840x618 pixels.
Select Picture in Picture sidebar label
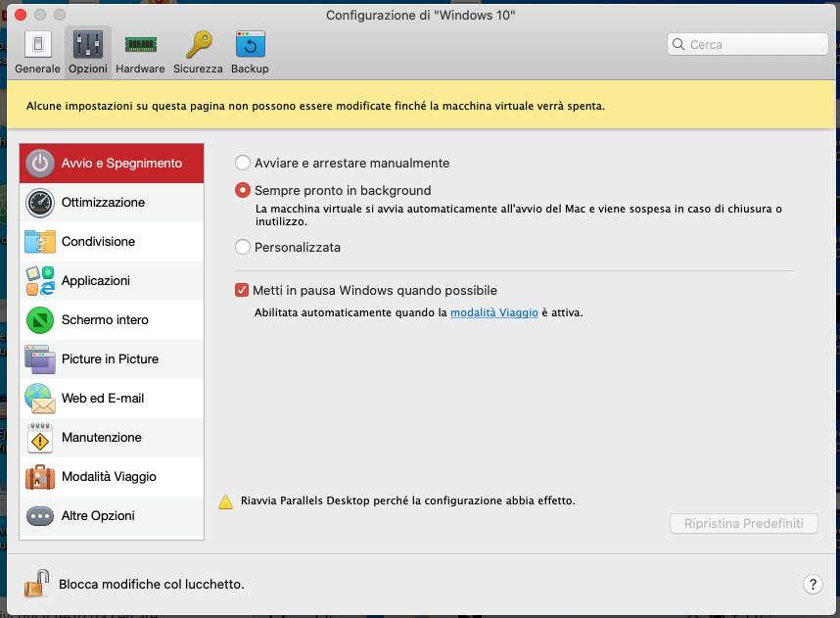[110, 359]
